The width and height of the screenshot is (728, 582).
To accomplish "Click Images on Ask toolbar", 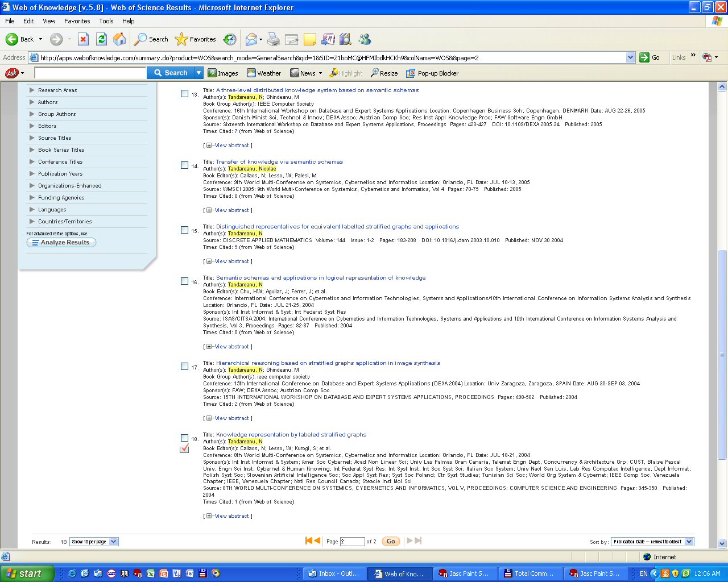I will (223, 73).
